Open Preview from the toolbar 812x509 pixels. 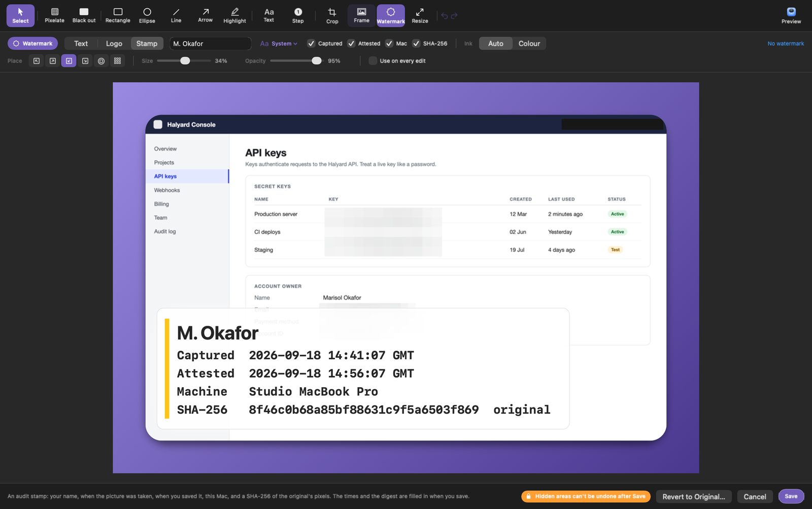tap(791, 15)
